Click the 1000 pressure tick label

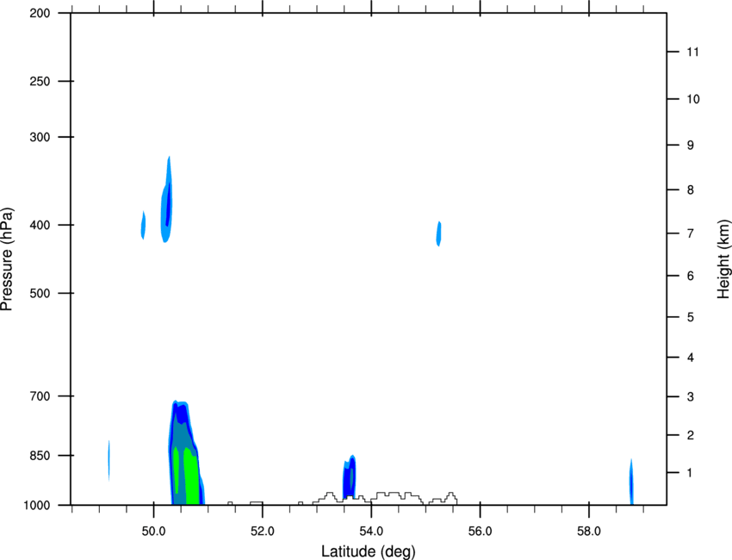pyautogui.click(x=37, y=506)
